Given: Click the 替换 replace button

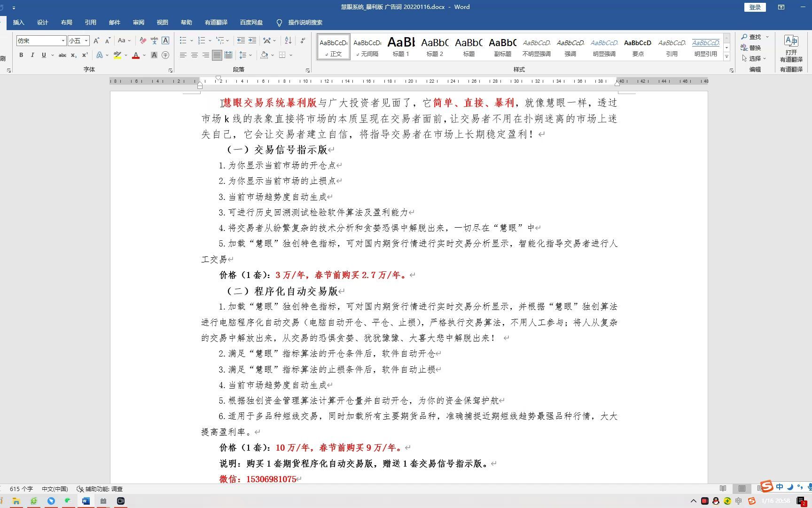Looking at the screenshot, I should tap(751, 48).
